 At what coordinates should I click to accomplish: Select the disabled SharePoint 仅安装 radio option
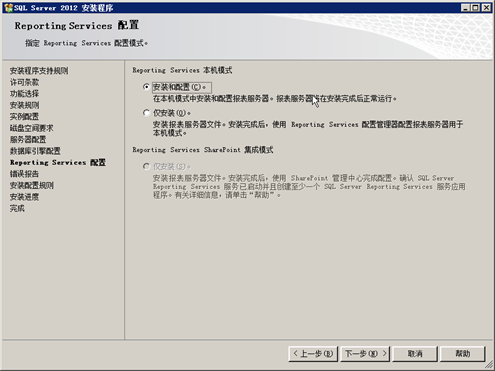click(x=146, y=166)
